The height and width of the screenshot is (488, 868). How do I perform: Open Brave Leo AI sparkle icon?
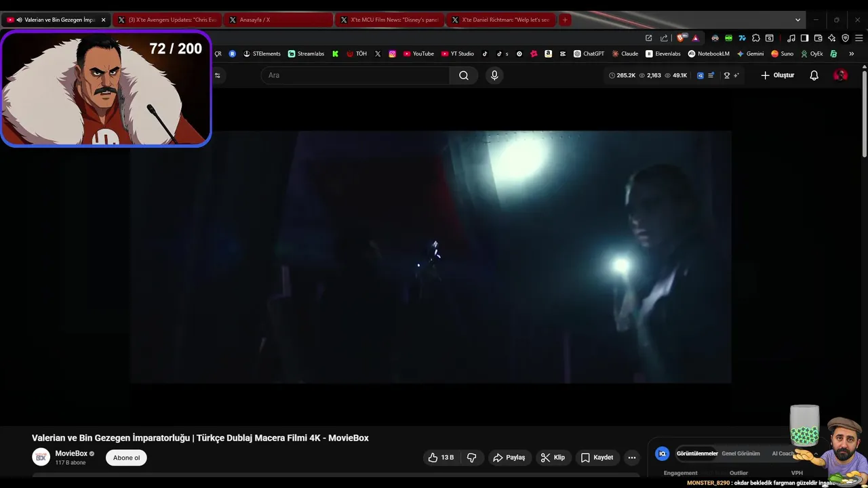coord(831,38)
